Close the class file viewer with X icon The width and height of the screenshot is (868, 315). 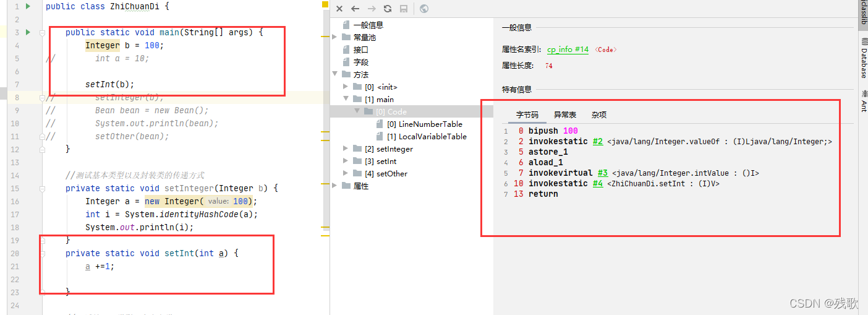tap(339, 9)
